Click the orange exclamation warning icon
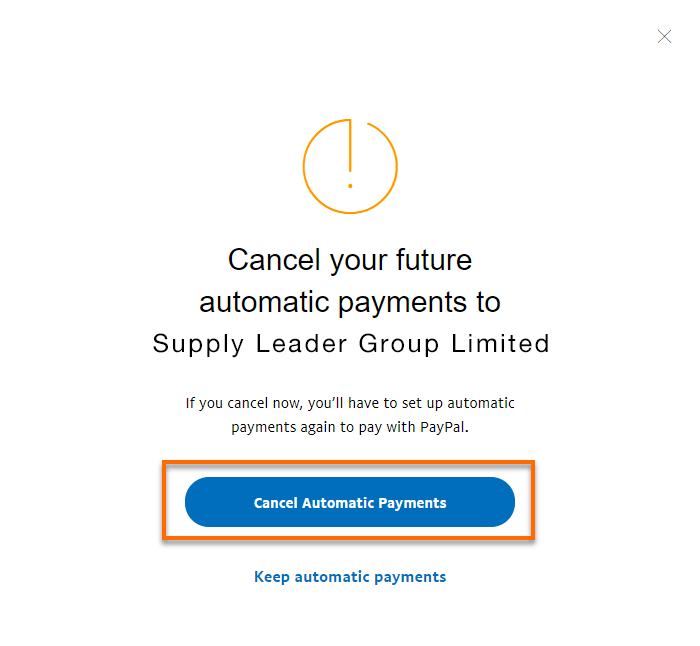This screenshot has width=700, height=646. 350,166
